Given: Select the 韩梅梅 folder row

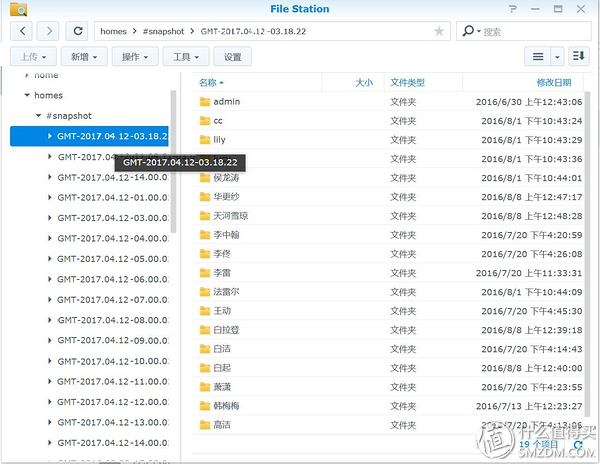Looking at the screenshot, I should click(x=388, y=406).
